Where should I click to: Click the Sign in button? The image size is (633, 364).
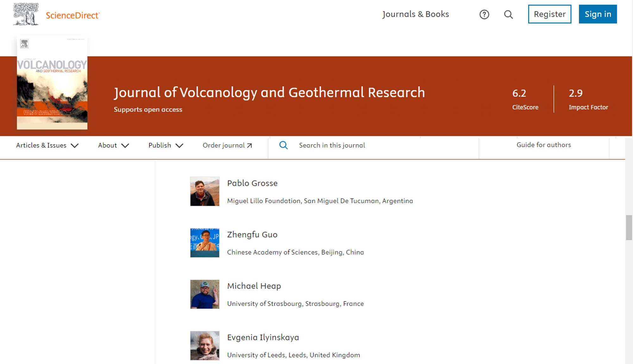(x=598, y=14)
